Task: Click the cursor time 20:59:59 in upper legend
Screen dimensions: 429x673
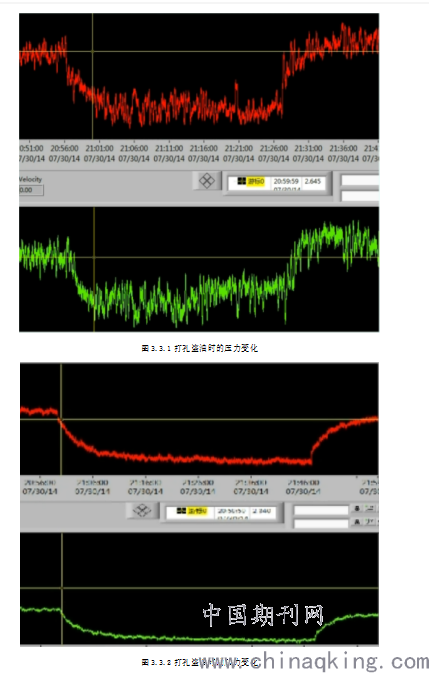Action: 286,182
